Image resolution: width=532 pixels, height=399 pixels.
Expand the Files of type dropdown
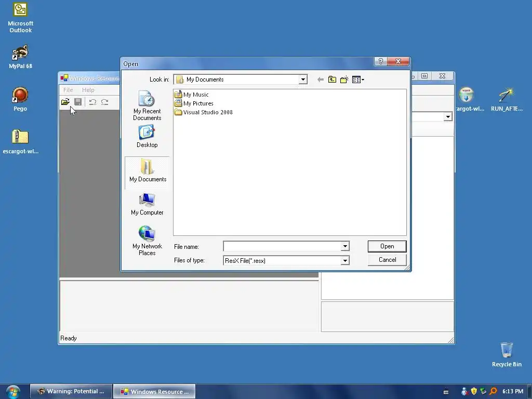click(x=345, y=261)
